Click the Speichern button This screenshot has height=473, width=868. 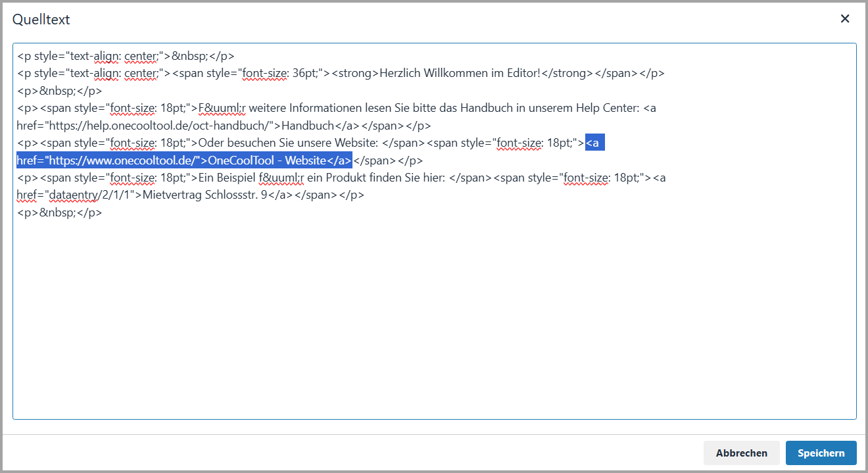pyautogui.click(x=821, y=453)
